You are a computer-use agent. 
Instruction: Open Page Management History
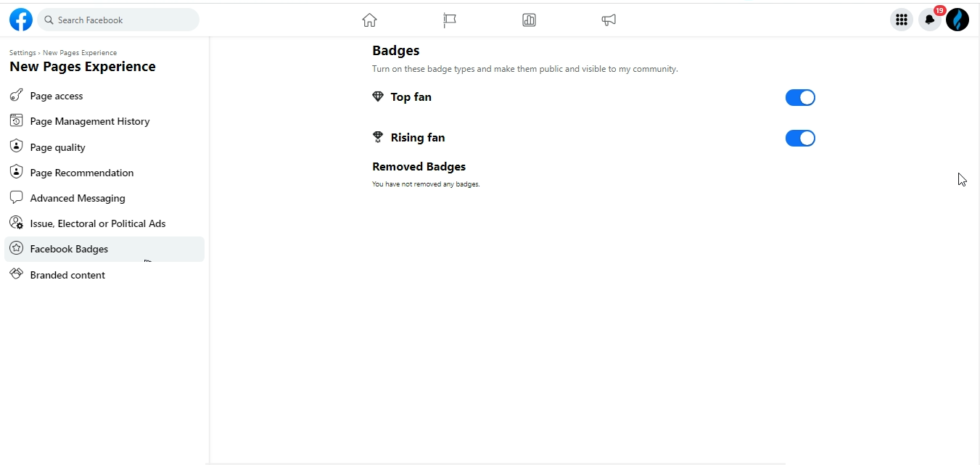[90, 120]
